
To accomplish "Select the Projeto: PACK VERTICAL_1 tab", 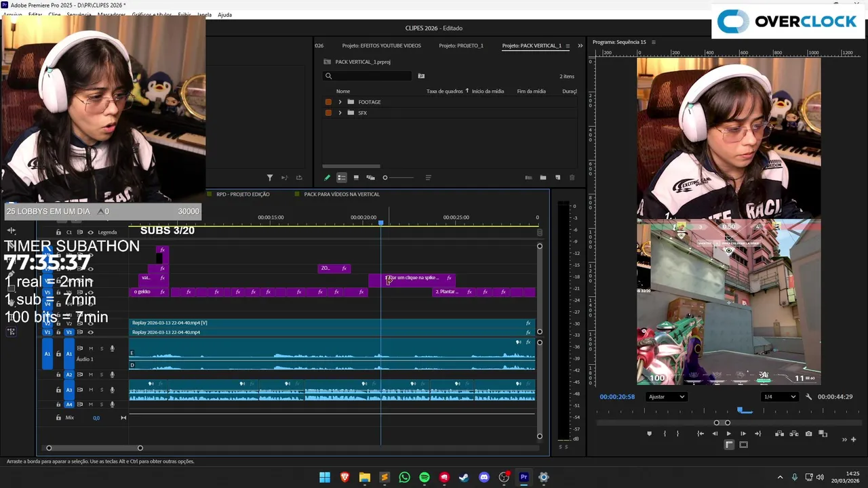I will point(532,45).
